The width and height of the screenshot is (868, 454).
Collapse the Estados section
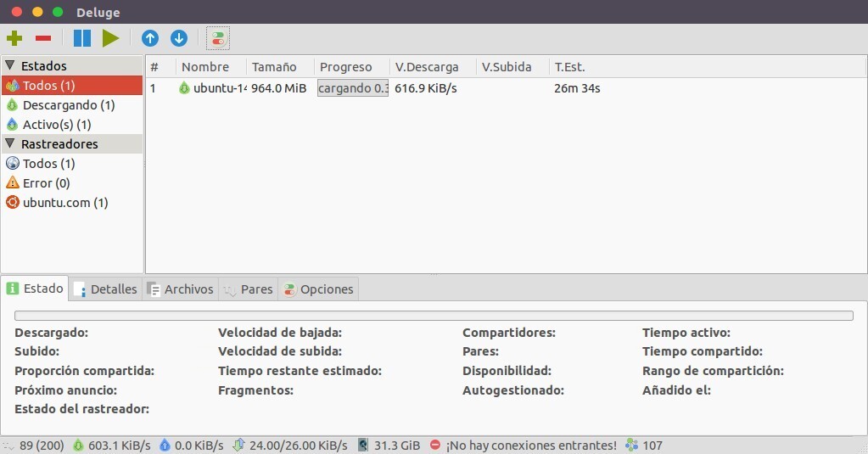(10, 65)
